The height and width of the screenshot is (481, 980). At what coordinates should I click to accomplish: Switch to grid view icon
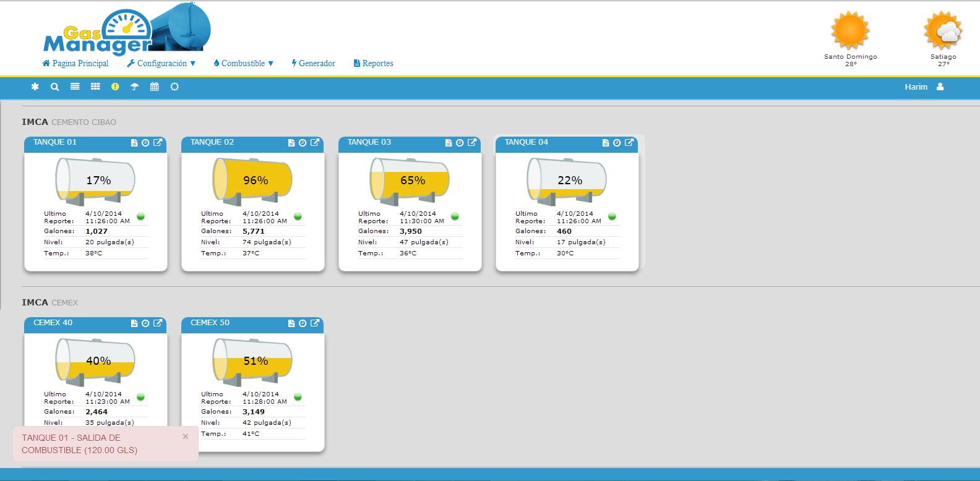(95, 87)
